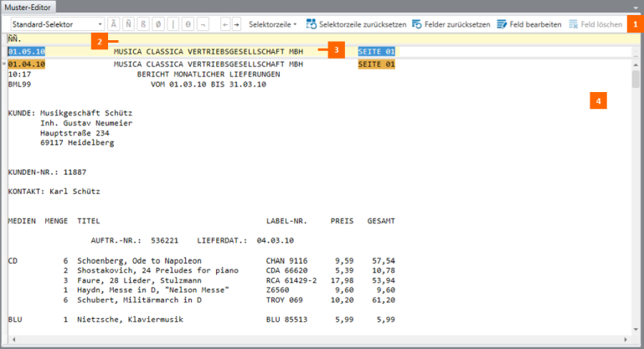Image resolution: width=644 pixels, height=349 pixels.
Task: Open the Standard-Selektor dropdown
Action: (100, 24)
